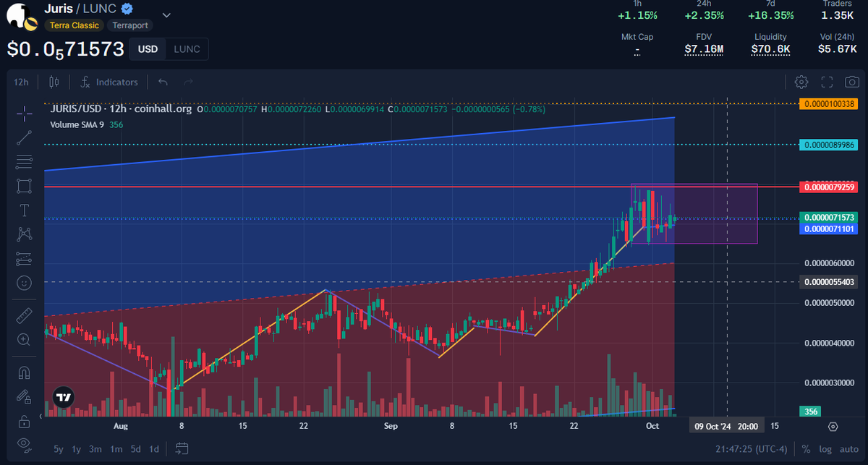Set chart range to 5d
868x465 pixels.
click(135, 448)
